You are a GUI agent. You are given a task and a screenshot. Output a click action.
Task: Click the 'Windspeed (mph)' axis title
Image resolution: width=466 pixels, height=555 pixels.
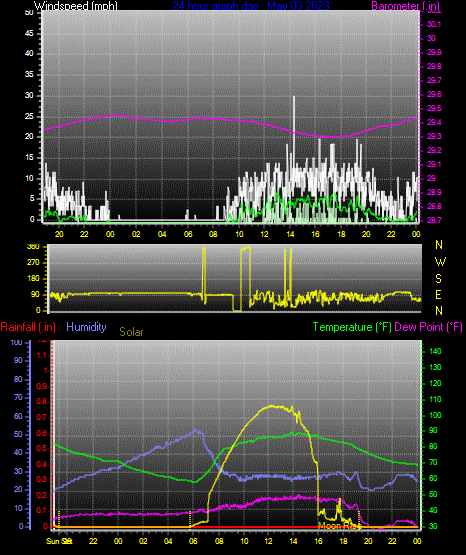pyautogui.click(x=76, y=6)
